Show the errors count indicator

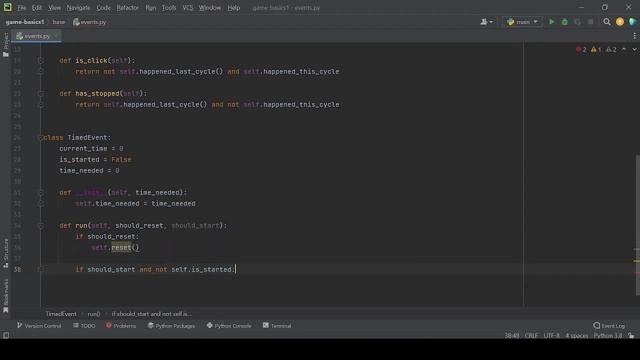click(x=581, y=49)
